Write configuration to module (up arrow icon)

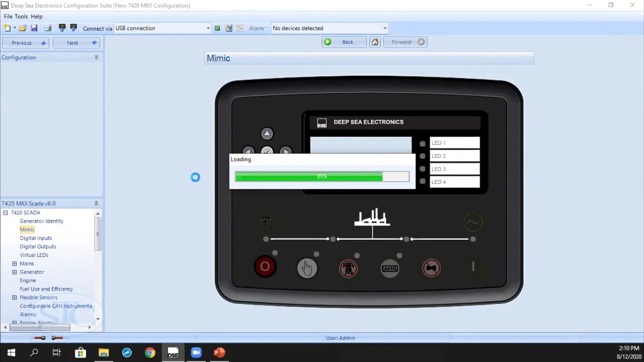click(62, 28)
